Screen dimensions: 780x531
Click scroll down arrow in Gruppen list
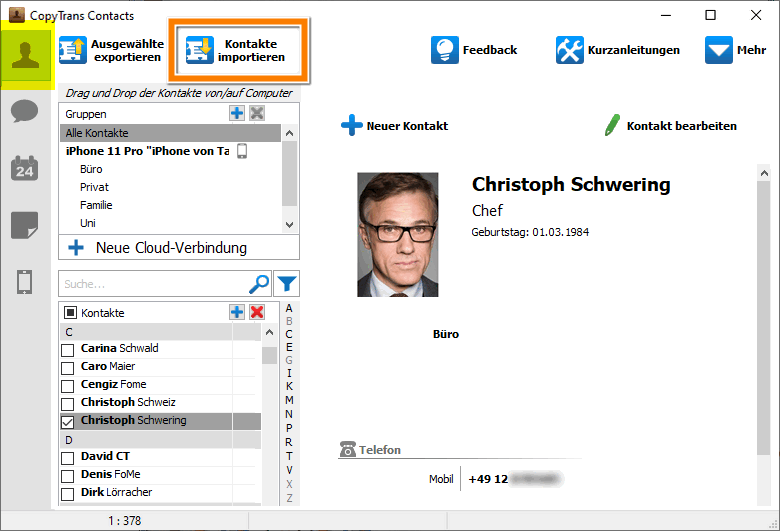(x=290, y=224)
